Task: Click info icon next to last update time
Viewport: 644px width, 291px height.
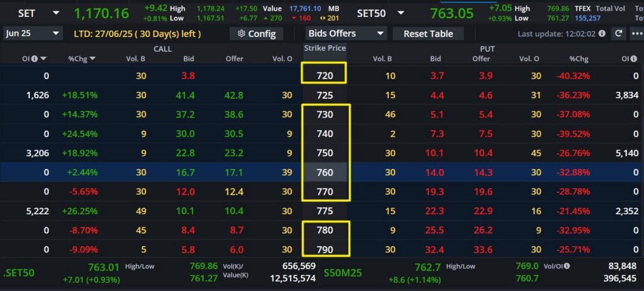Action: click(x=602, y=33)
